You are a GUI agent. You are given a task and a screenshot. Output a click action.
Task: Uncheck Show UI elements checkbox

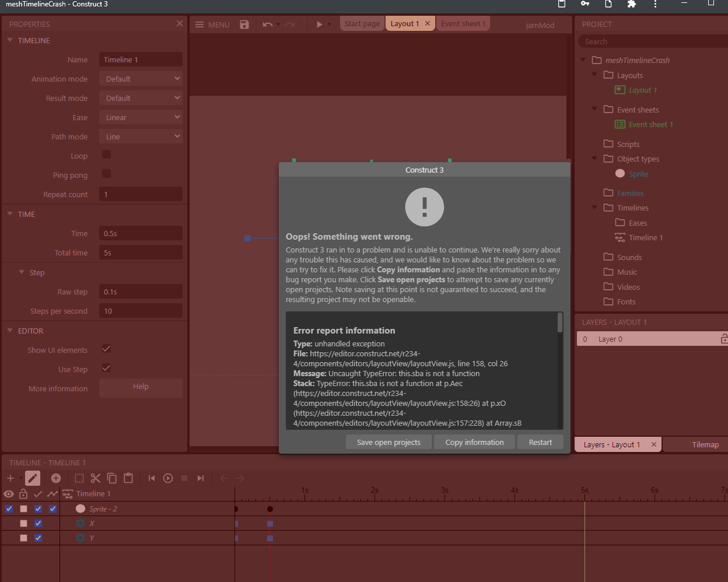click(106, 349)
